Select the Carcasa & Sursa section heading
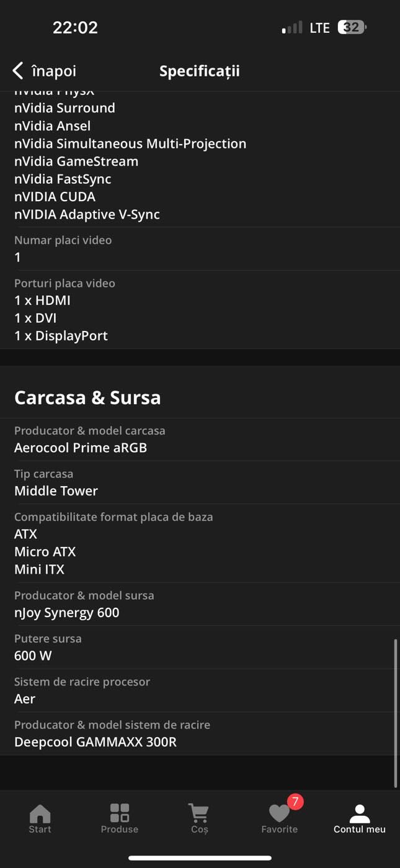400x868 pixels. 87,397
